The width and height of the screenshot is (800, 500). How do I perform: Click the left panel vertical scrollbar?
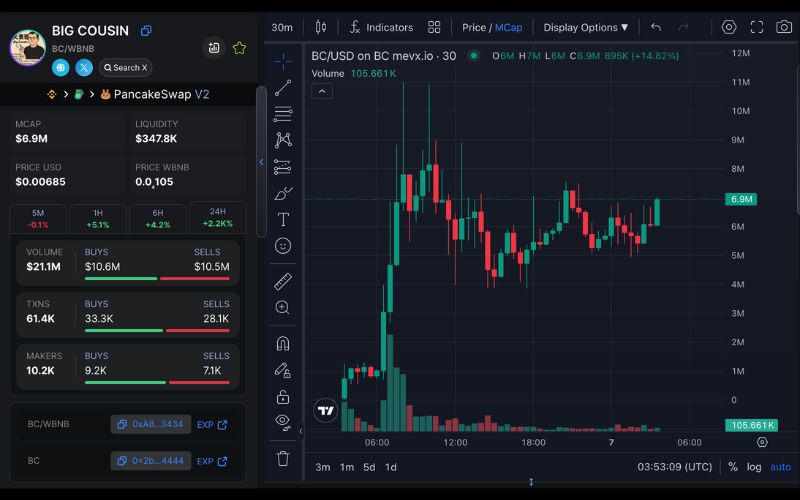(261, 161)
